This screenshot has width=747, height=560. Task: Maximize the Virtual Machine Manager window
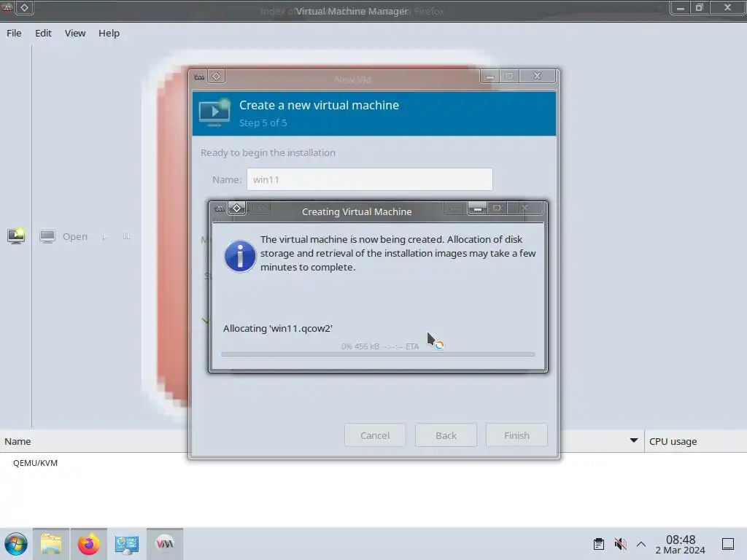(700, 7)
